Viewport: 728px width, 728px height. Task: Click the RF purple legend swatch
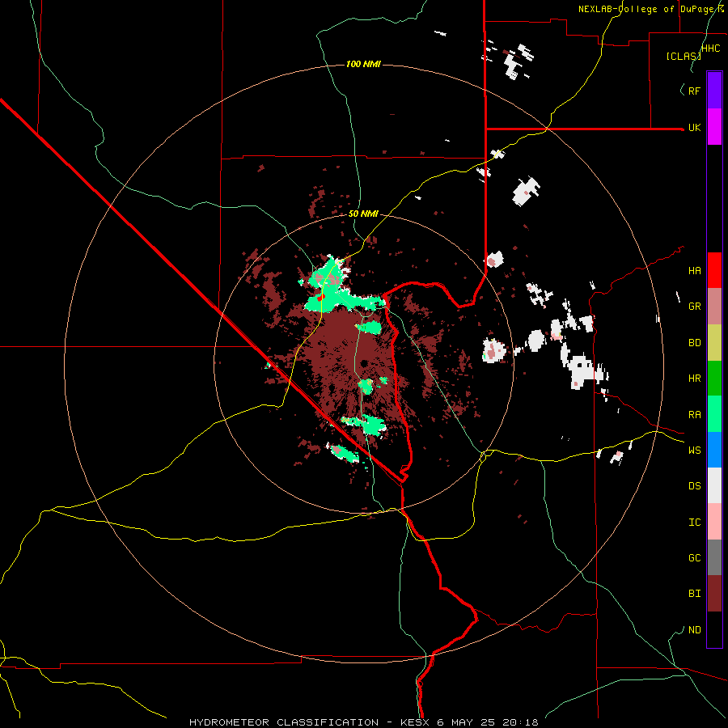tap(714, 91)
